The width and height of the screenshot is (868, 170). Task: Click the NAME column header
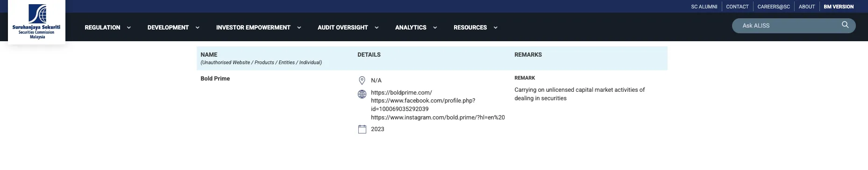(209, 55)
